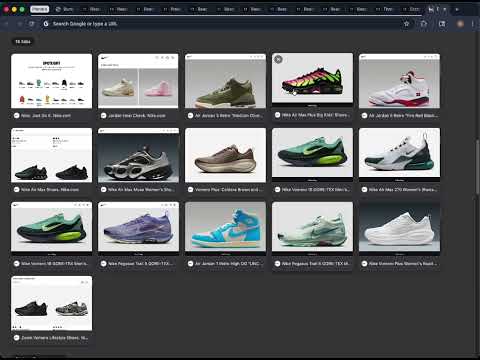480x360 pixels.
Task: Click the Nike Vomero Plus Women's Road title
Action: [x=403, y=264]
